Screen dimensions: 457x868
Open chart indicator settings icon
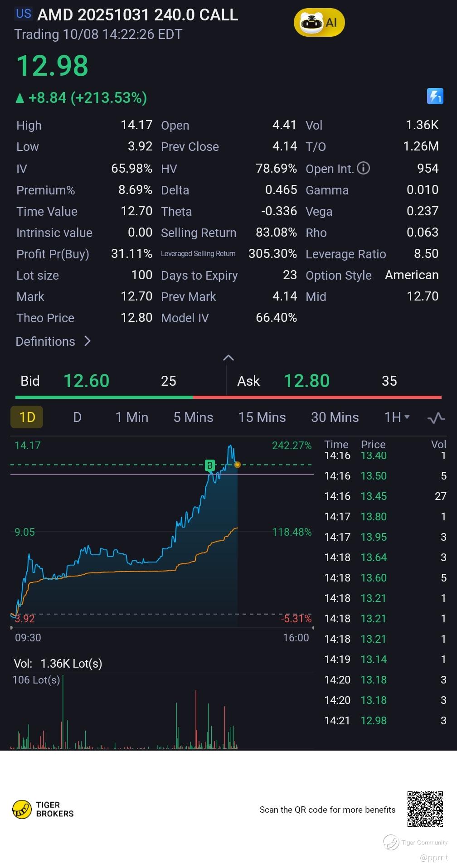436,417
